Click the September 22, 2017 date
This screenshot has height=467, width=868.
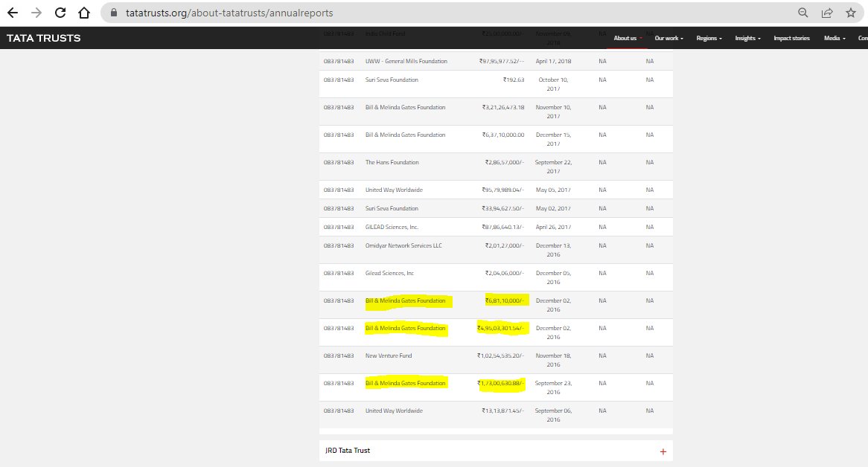(x=553, y=167)
